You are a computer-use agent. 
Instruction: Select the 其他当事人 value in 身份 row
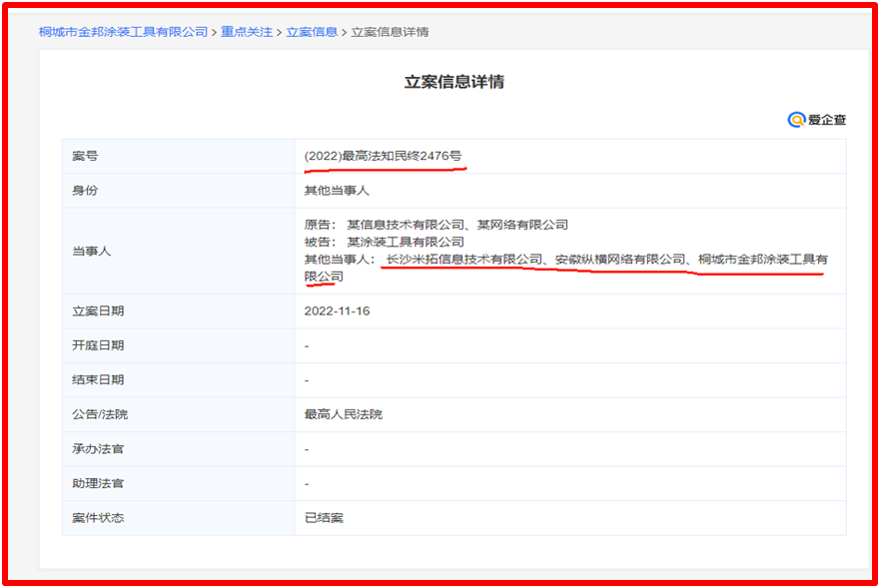[x=337, y=191]
